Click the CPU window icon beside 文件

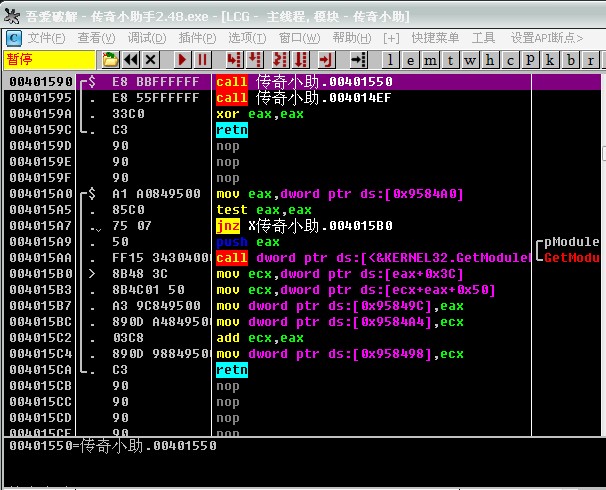point(14,38)
